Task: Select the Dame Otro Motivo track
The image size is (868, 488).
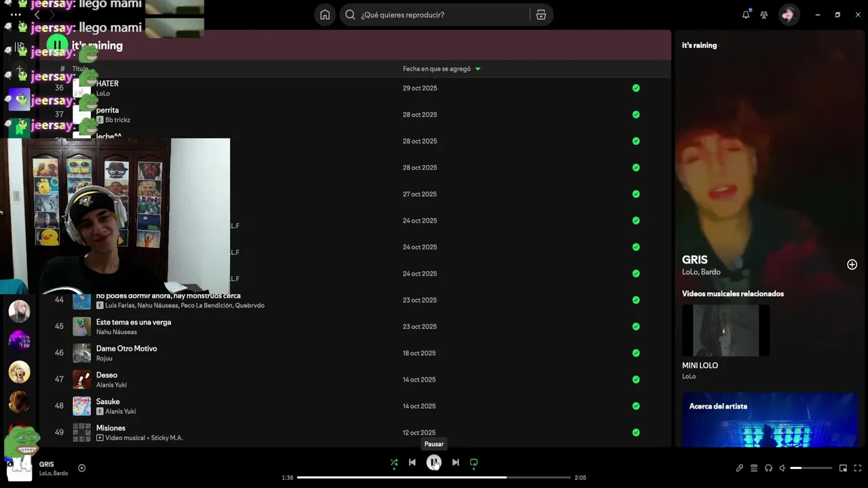Action: 126,348
